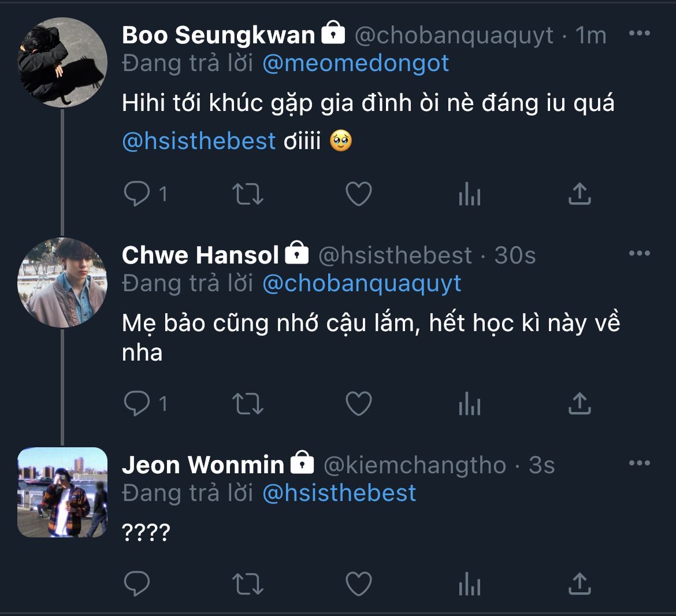Screen dimensions: 676x616
Task: Reply to Boo Seungkwan's tweet
Action: click(137, 194)
